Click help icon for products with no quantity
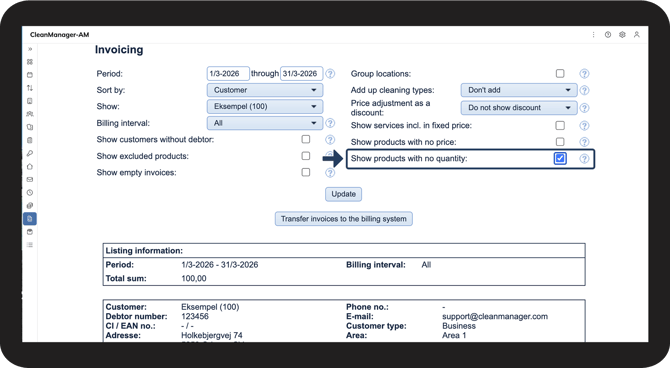This screenshot has width=670, height=368. point(584,159)
